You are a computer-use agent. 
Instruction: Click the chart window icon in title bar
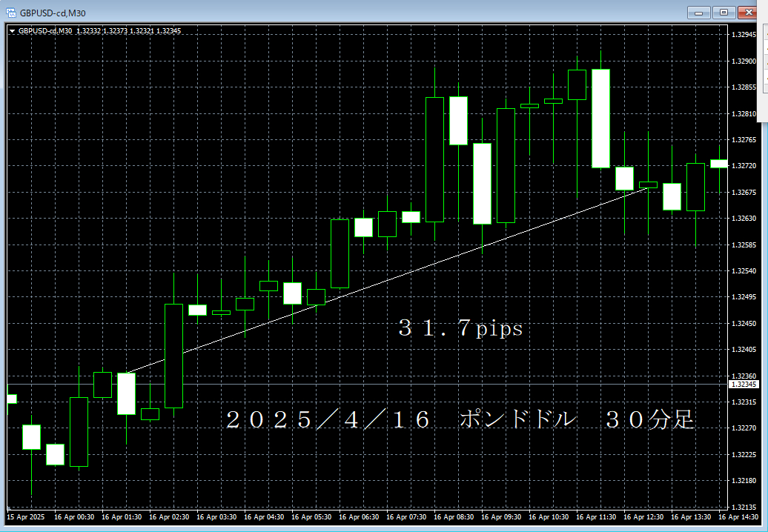tap(10, 13)
